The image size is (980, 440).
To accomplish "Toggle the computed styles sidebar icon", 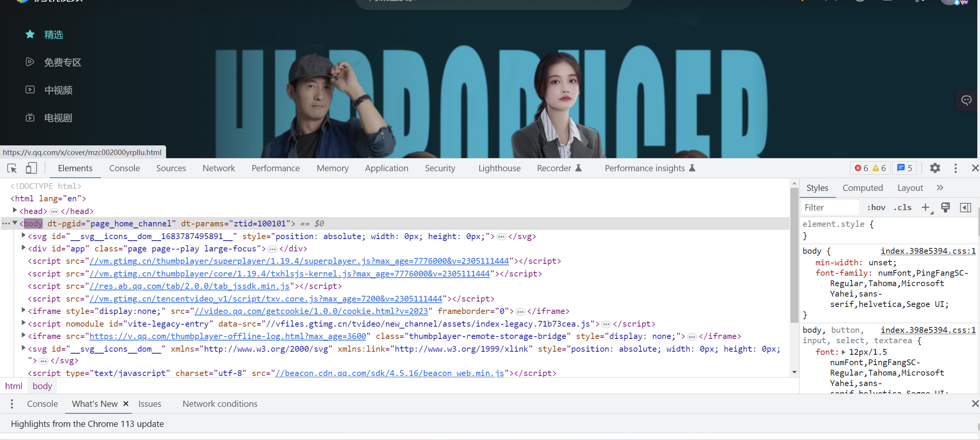I will tap(965, 207).
